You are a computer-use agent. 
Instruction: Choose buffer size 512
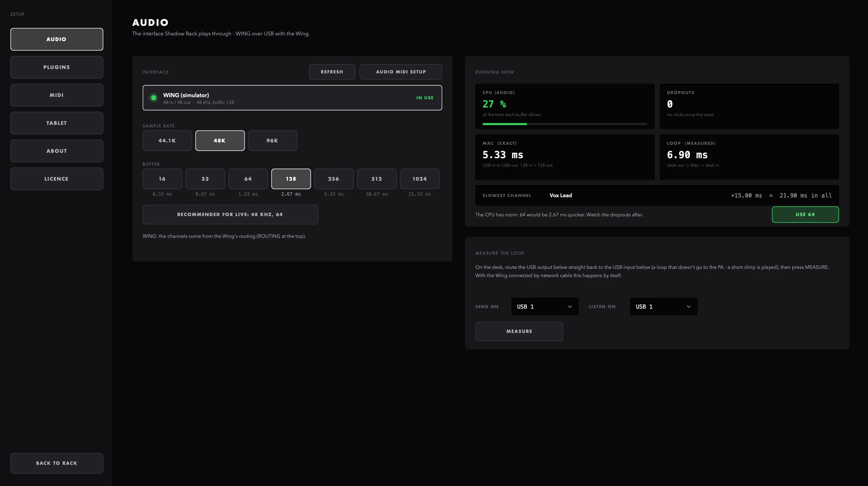377,179
